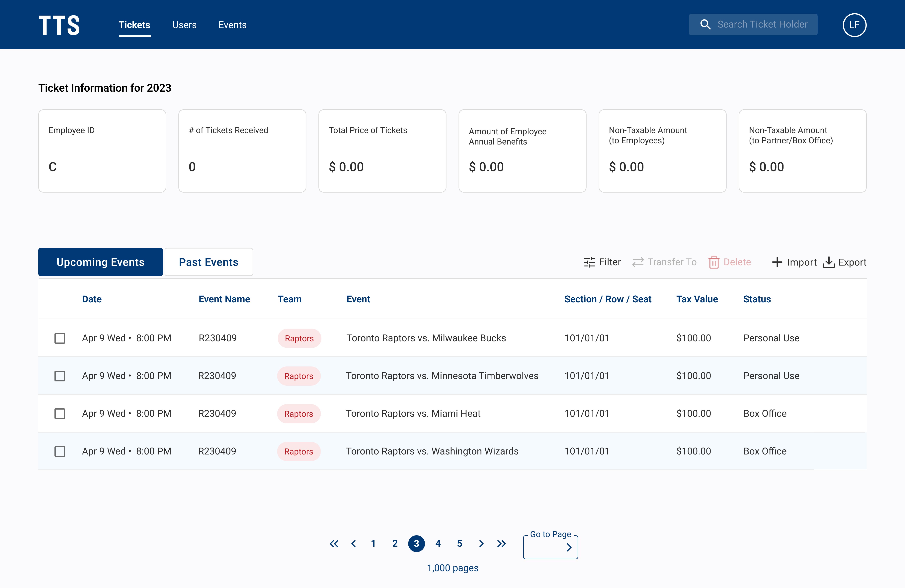Skip to last page double-right arrows
This screenshot has width=905, height=588.
pos(502,543)
